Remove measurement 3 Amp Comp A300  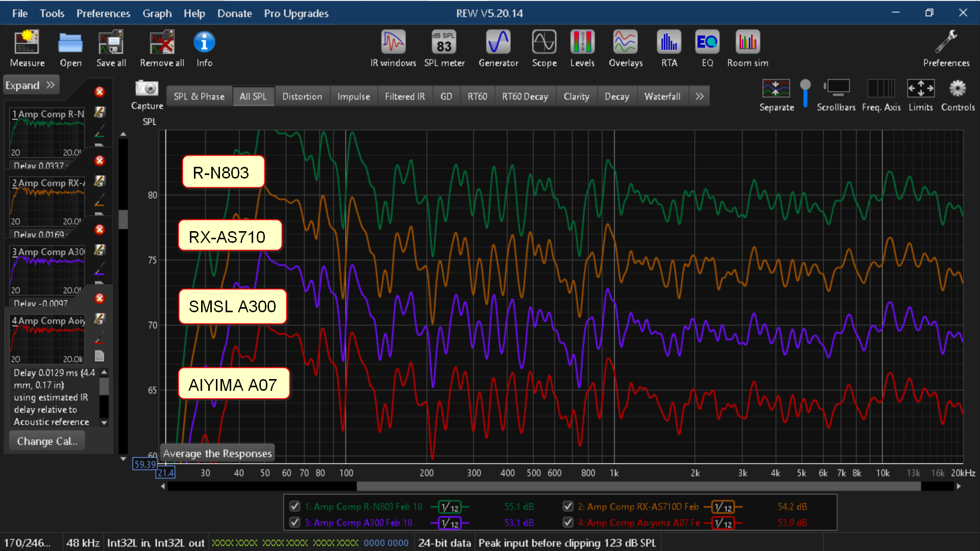coord(100,230)
